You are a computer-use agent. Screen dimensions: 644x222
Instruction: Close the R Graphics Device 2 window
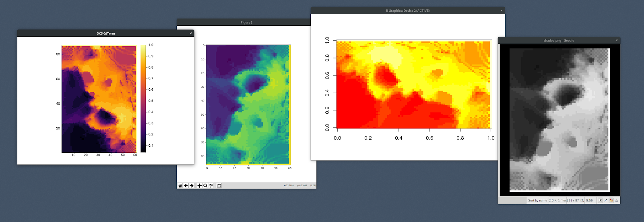pyautogui.click(x=502, y=10)
